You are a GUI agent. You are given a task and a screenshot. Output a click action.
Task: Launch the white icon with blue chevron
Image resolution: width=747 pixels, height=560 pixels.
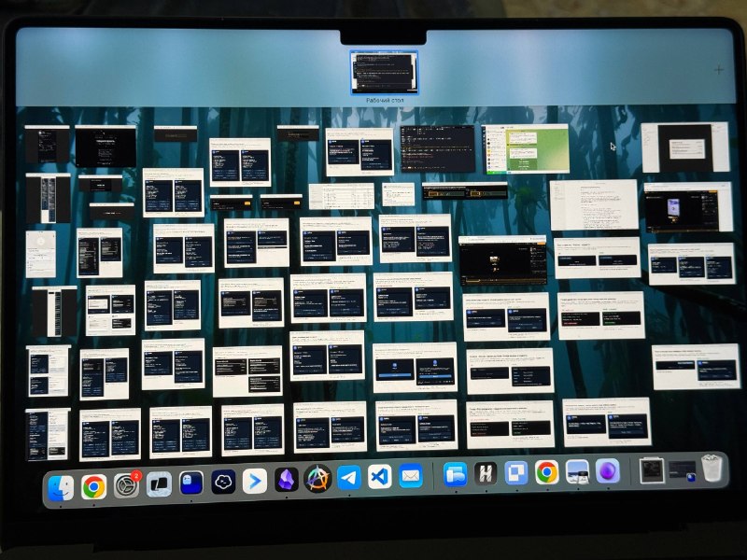(254, 482)
